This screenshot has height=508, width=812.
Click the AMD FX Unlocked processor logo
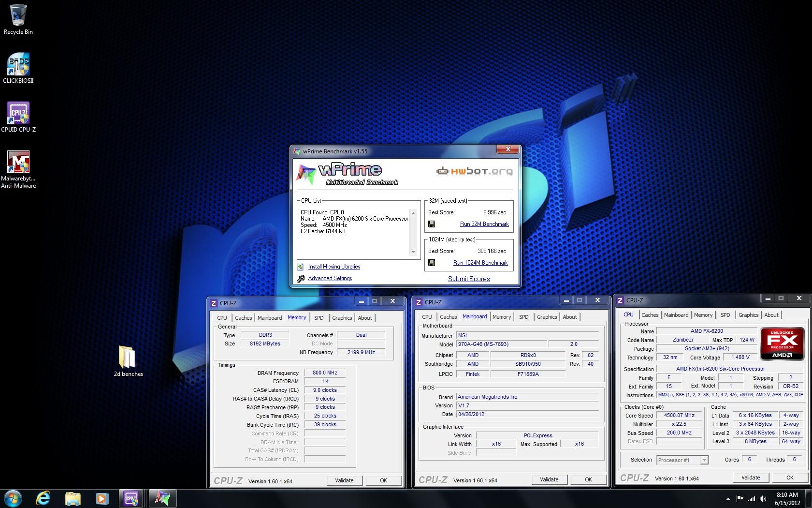(x=782, y=344)
